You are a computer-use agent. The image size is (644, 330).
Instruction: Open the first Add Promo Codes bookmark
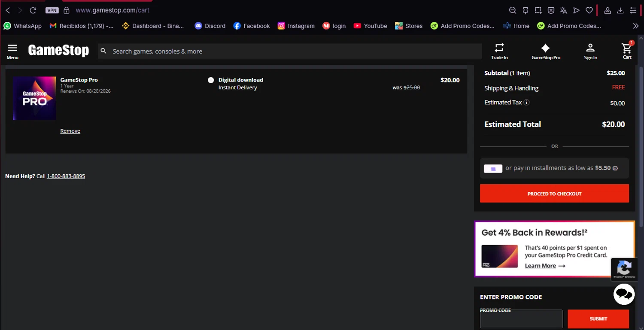point(463,26)
